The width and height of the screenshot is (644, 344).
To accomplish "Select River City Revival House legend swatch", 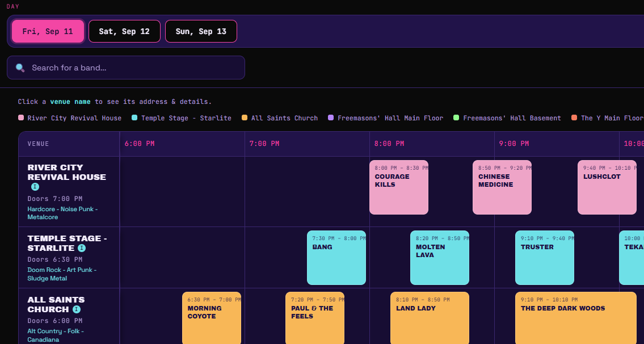I will pyautogui.click(x=21, y=118).
